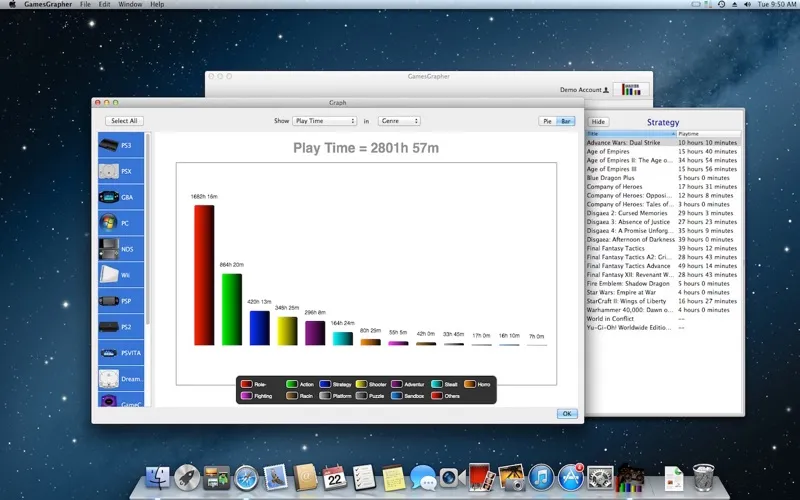
Task: Switch graph to Pie view
Action: 547,121
